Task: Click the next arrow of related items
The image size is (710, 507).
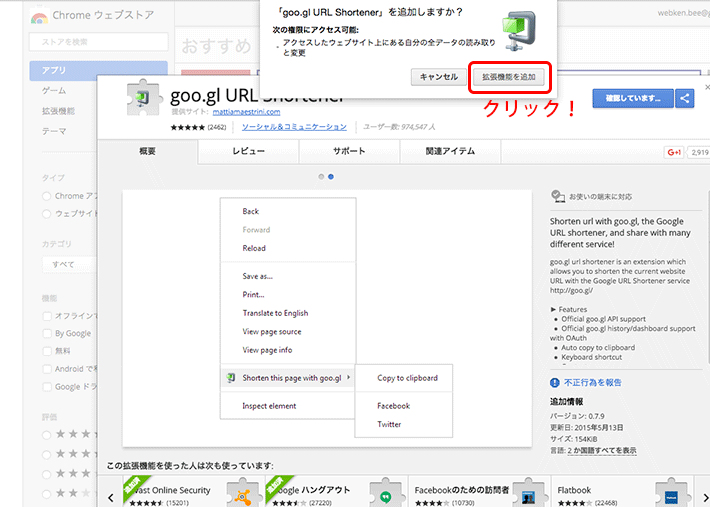Action: tap(706, 497)
